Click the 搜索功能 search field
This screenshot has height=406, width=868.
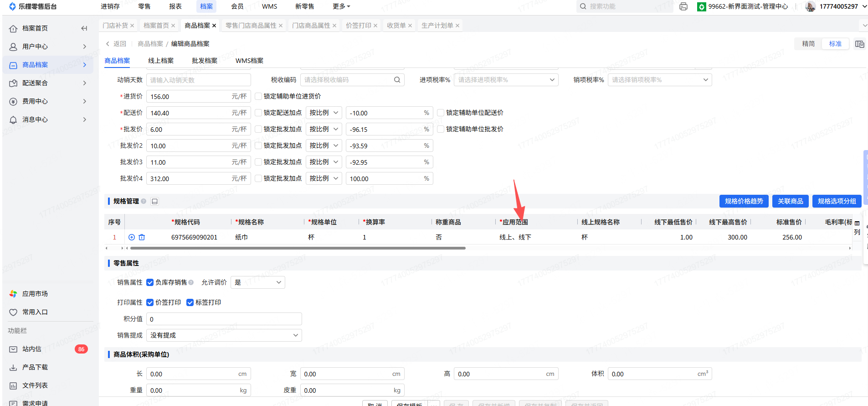click(624, 6)
